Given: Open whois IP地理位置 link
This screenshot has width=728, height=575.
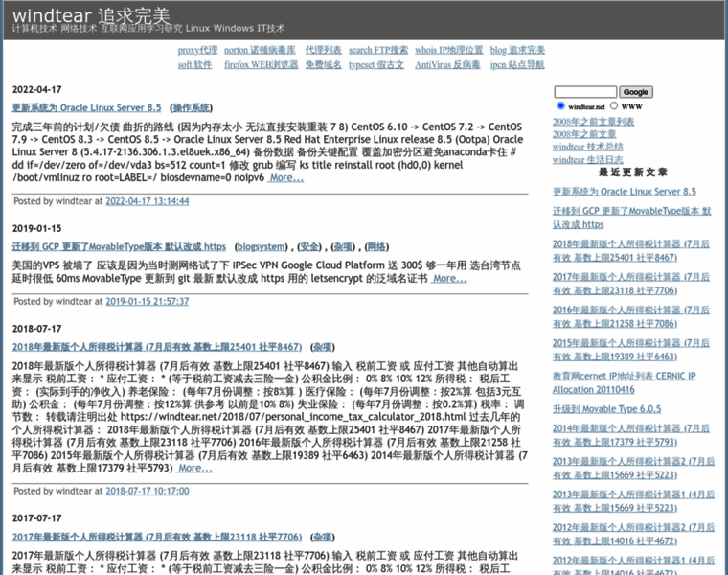Looking at the screenshot, I should click(448, 50).
